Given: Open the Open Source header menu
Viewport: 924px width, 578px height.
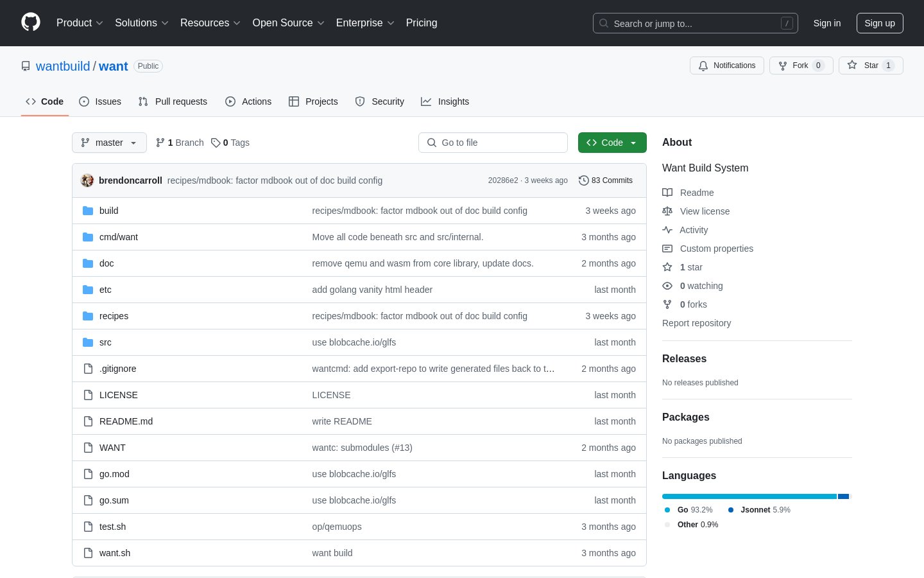Looking at the screenshot, I should tap(289, 23).
